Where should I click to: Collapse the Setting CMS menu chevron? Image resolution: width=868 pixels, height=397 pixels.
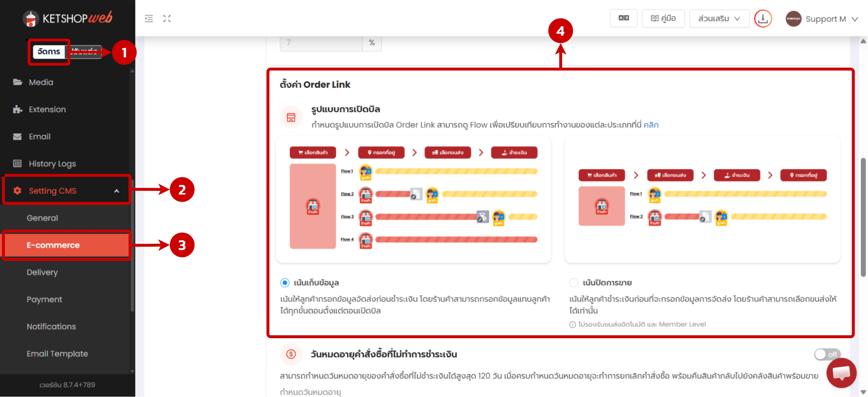(117, 191)
